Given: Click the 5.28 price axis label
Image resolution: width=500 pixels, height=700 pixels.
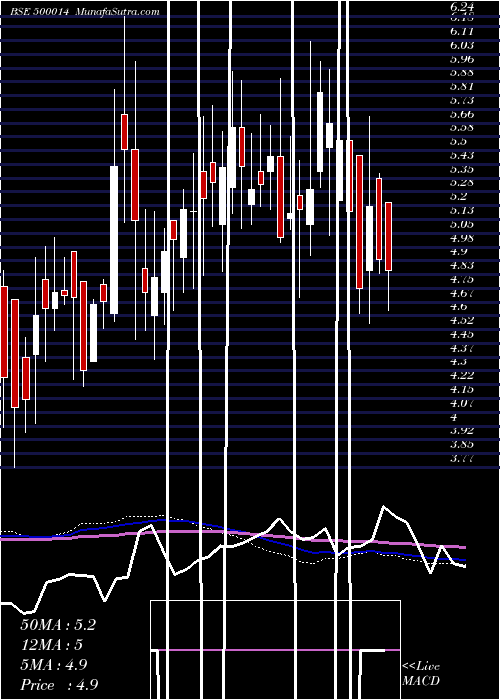Looking at the screenshot, I should coord(461,183).
